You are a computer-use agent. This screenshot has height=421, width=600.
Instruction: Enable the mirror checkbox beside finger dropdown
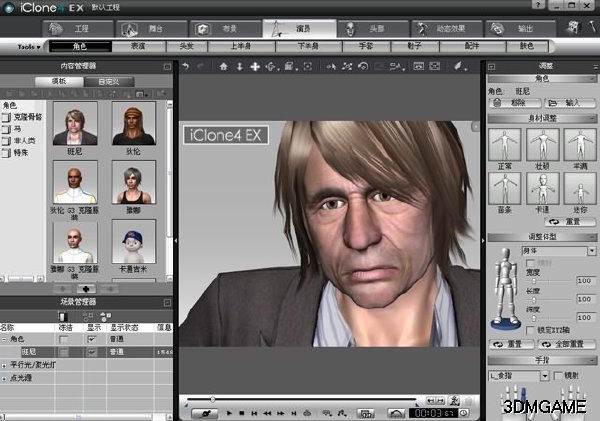click(x=558, y=376)
